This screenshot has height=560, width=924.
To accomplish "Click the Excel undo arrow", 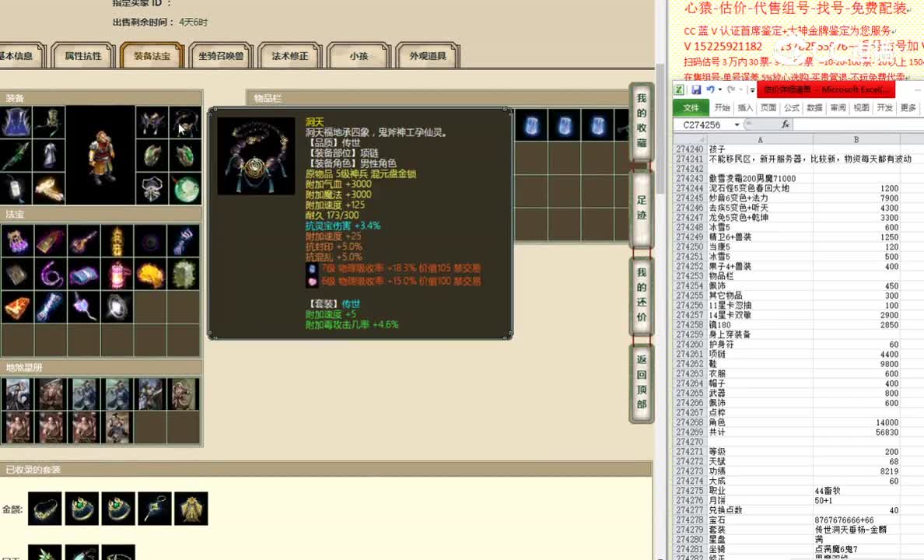I will (710, 89).
